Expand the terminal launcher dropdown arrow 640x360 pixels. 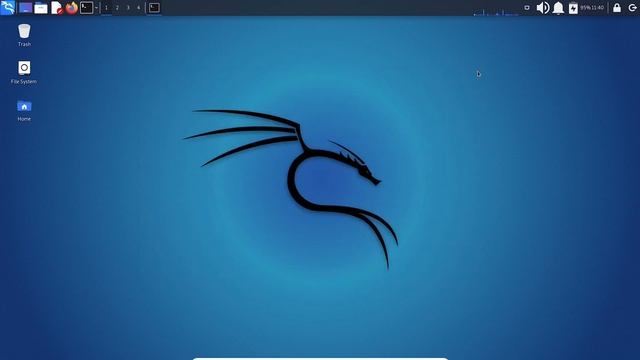pyautogui.click(x=96, y=8)
